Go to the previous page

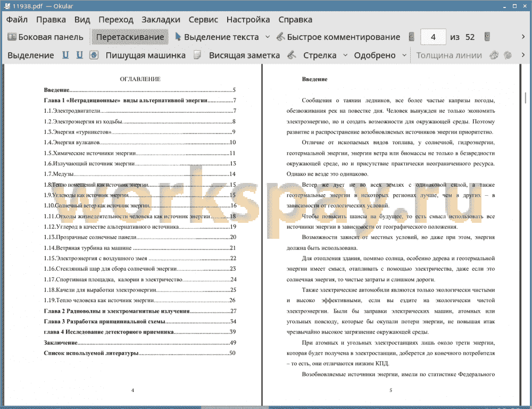coord(412,37)
